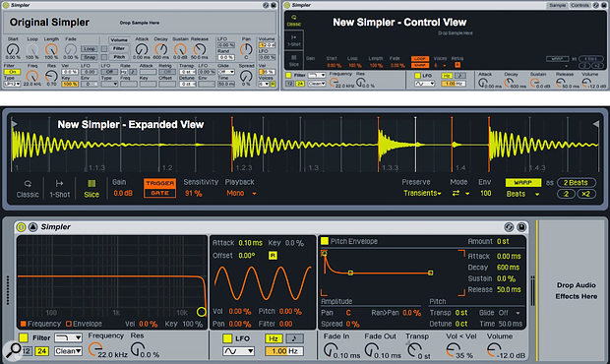Open Preserve Transients dropdown

click(x=422, y=193)
